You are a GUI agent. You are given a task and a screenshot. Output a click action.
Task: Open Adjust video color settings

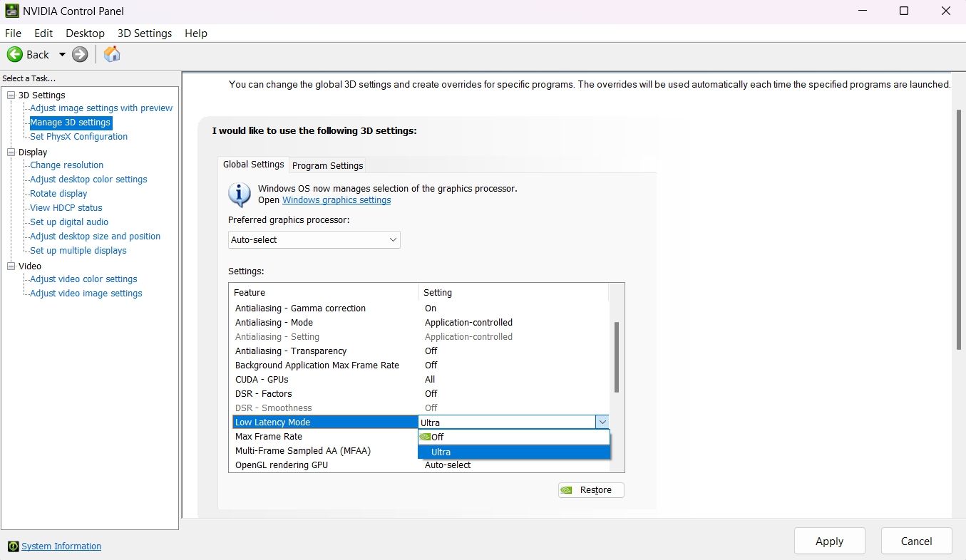83,279
